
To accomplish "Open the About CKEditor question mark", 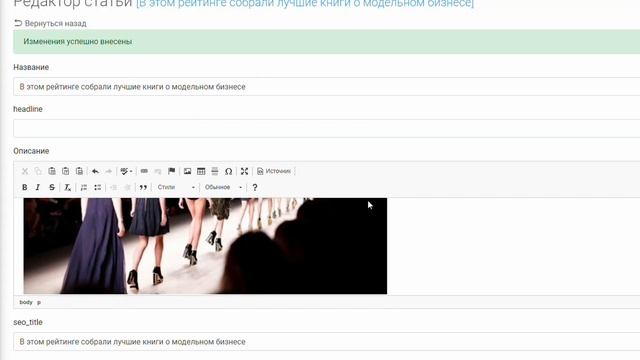I will click(x=255, y=187).
